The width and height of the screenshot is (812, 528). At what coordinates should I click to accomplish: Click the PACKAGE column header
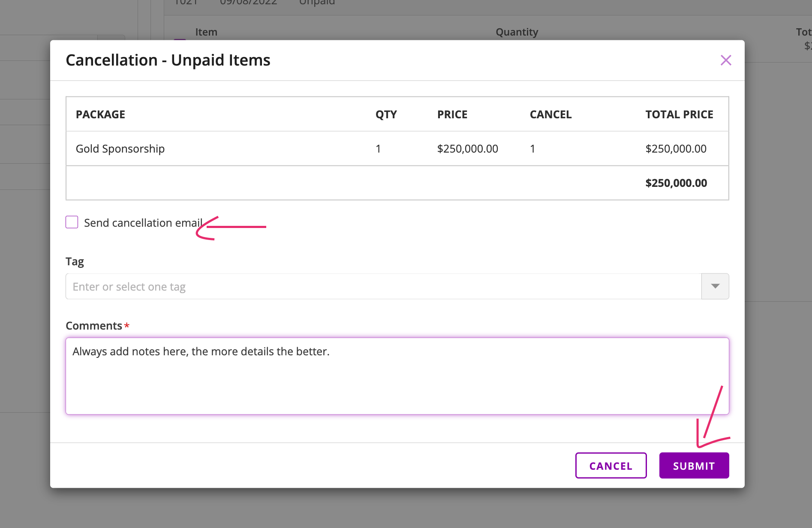(x=100, y=114)
